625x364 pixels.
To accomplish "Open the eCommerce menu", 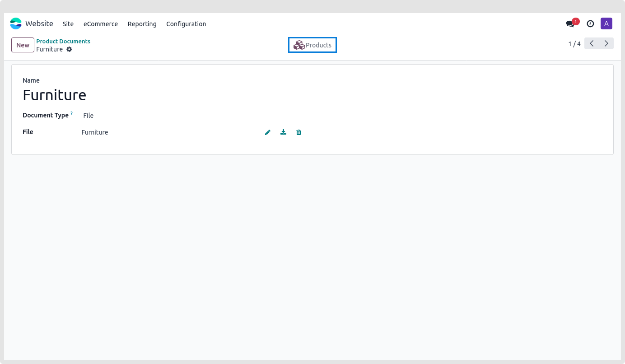I will tap(101, 24).
